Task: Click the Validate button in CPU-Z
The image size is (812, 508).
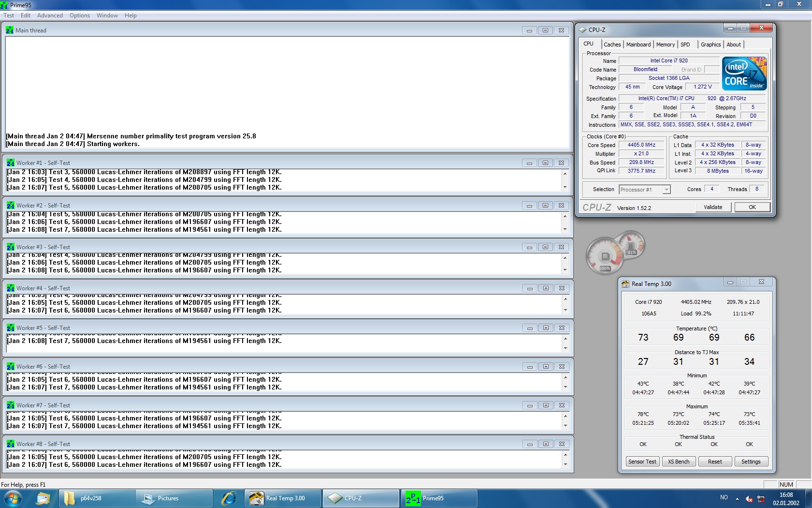Action: click(x=713, y=207)
